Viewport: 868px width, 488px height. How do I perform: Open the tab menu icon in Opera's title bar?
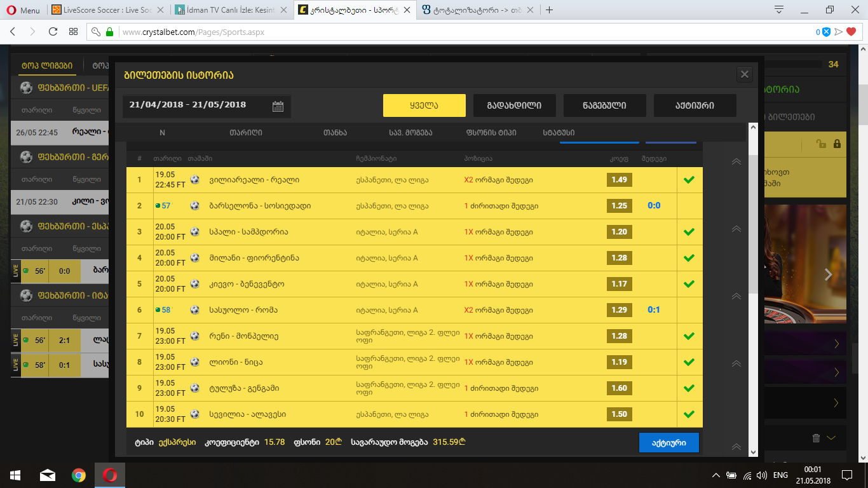click(778, 10)
